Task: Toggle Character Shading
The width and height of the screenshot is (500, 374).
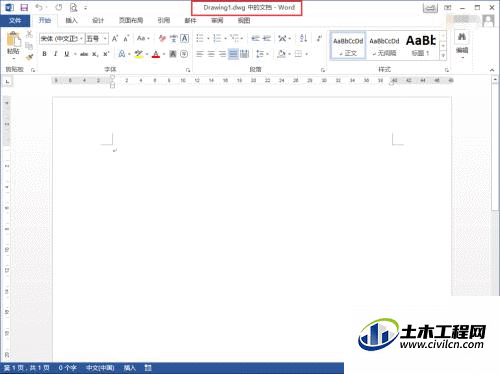Action: (173, 54)
